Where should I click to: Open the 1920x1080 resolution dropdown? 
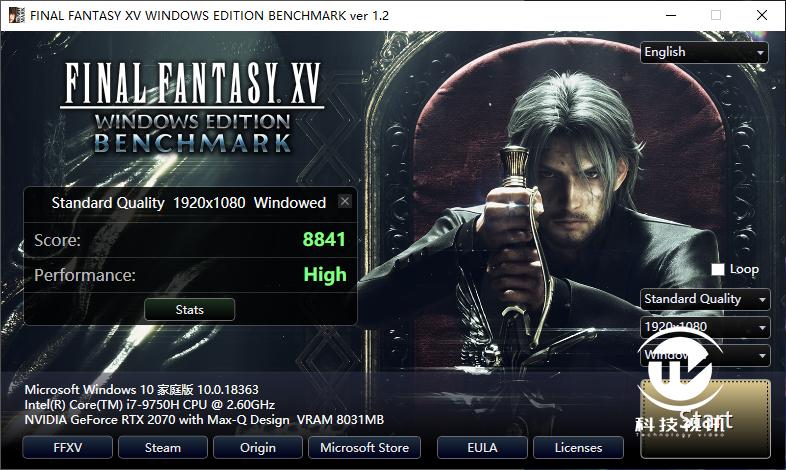[x=705, y=327]
